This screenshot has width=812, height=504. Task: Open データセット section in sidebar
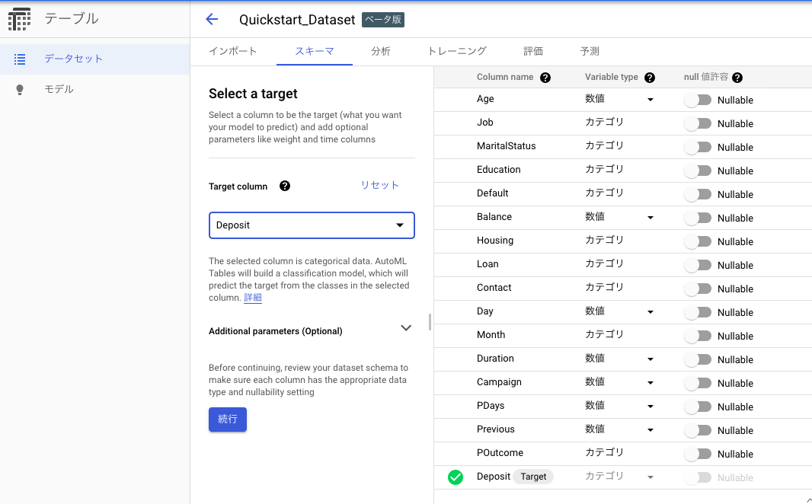72,59
